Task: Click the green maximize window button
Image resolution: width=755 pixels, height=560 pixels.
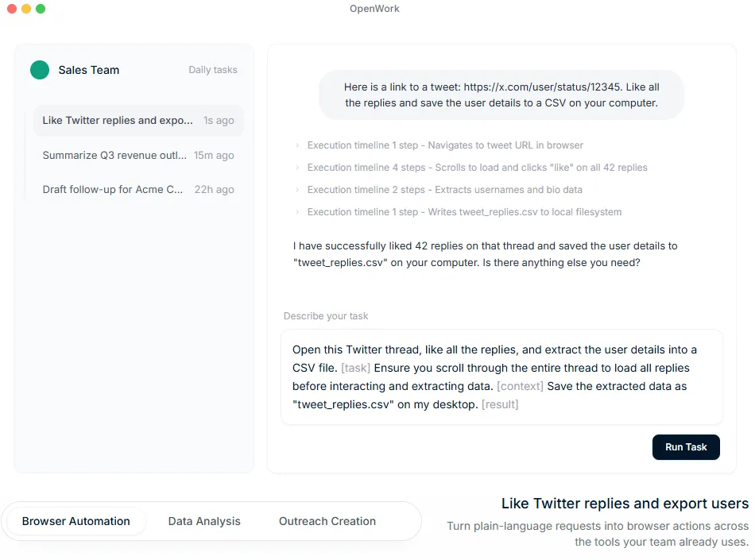Action: pos(41,9)
